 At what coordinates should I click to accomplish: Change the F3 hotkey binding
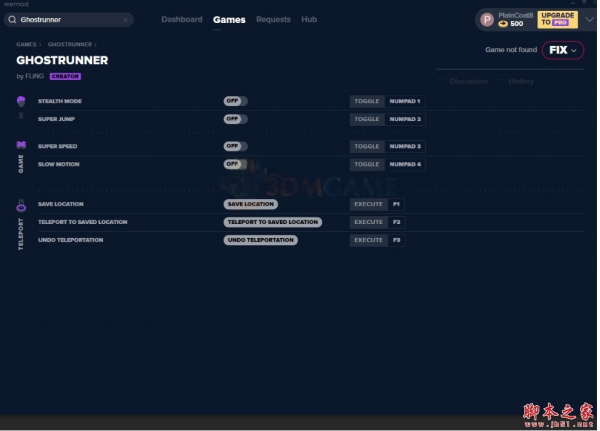point(396,240)
